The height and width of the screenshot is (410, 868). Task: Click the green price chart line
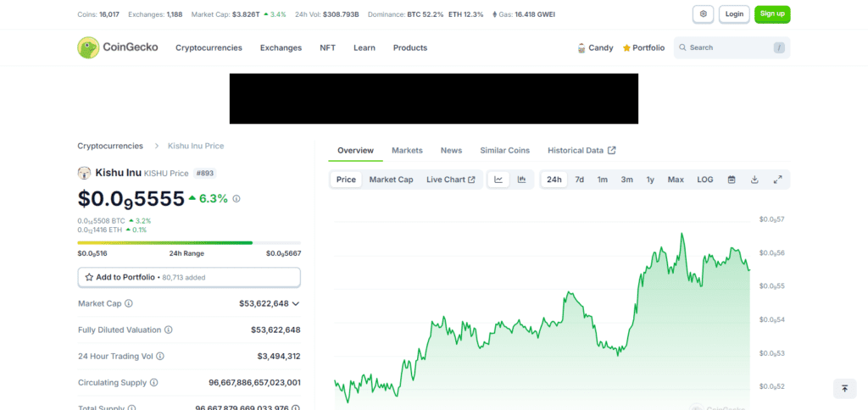click(542, 319)
